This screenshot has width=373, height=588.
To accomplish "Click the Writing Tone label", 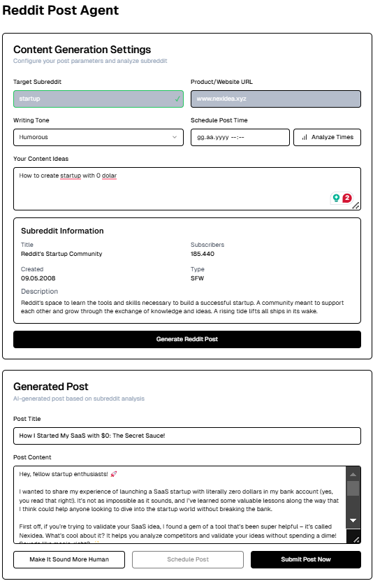I will point(31,120).
